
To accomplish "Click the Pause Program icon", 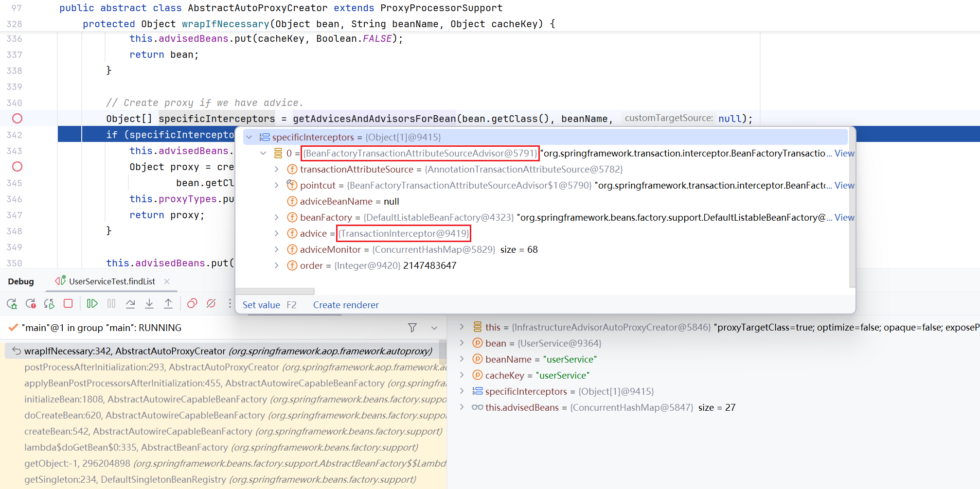I will pos(111,303).
